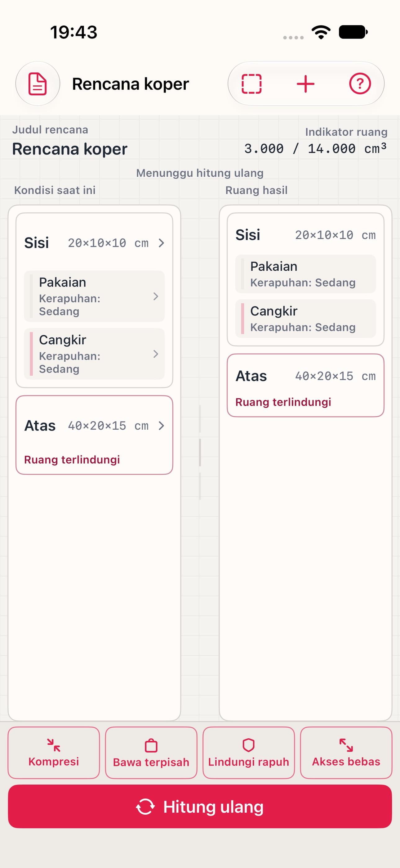This screenshot has height=868, width=400.
Task: Select the Cangkir item in Ruang hasil
Action: coord(306,319)
